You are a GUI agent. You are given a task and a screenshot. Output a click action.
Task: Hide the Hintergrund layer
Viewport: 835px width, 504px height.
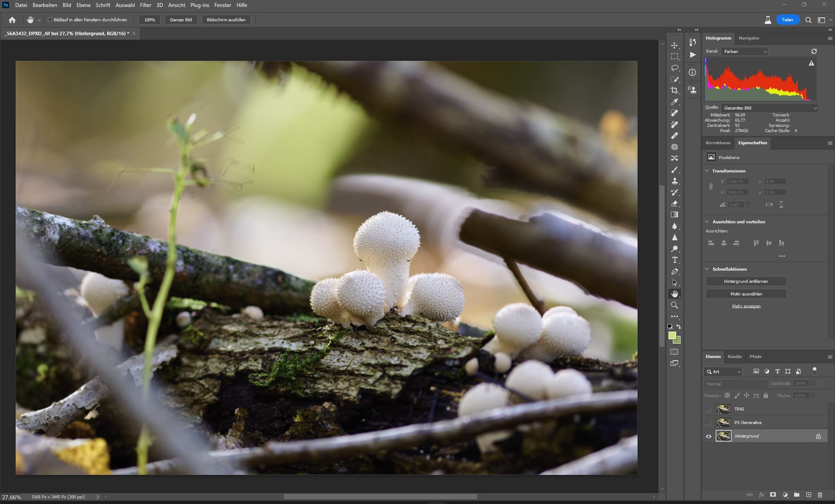[x=708, y=436]
